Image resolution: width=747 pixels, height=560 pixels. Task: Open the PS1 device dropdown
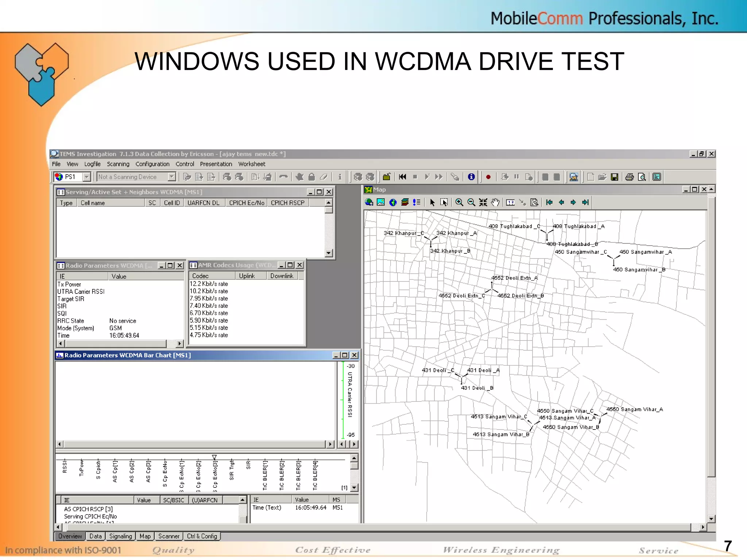coord(86,177)
